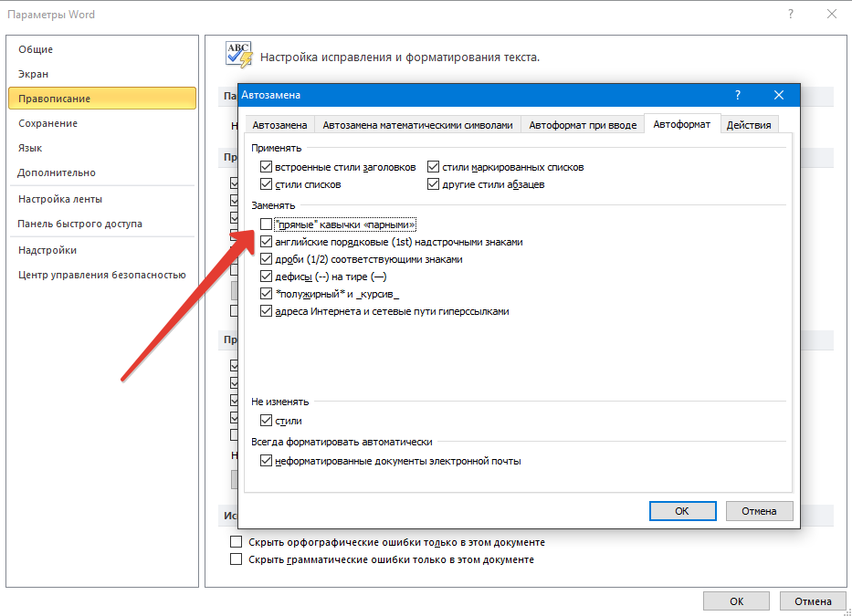Open the Сохранение category
The width and height of the screenshot is (852, 616).
point(102,123)
